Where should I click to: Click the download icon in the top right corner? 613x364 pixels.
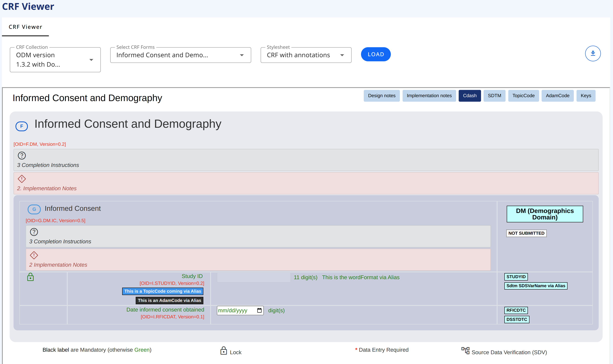pyautogui.click(x=593, y=53)
